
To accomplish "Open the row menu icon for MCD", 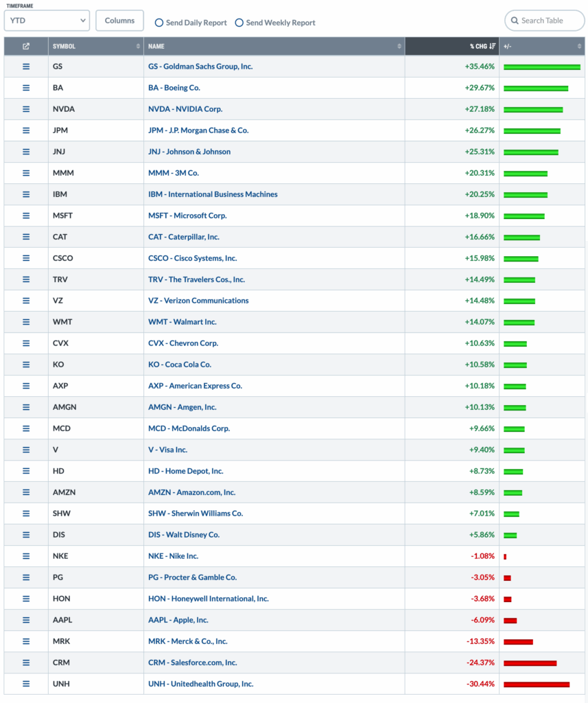I will [26, 428].
